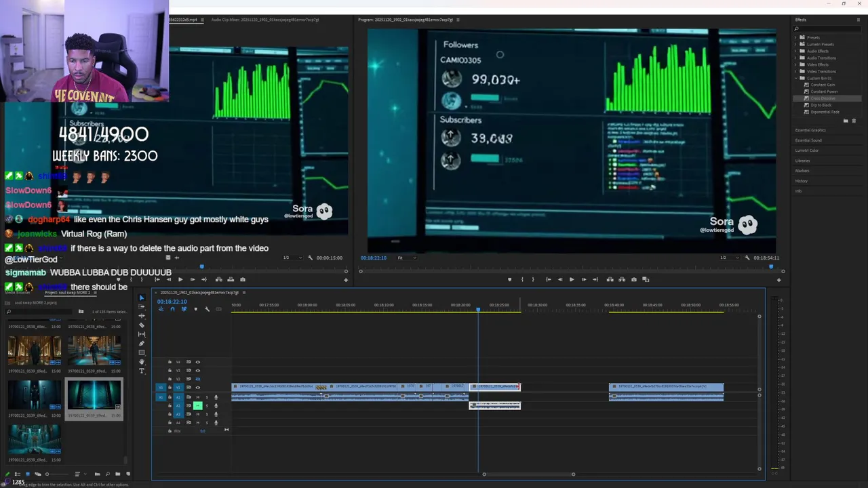Open the Libraries panel
The image size is (868, 488).
tap(803, 161)
